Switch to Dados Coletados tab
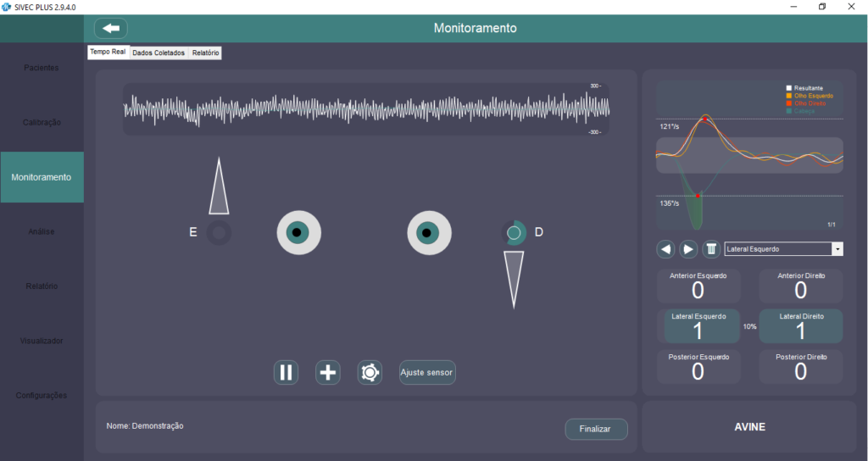Image resolution: width=868 pixels, height=461 pixels. pos(159,53)
